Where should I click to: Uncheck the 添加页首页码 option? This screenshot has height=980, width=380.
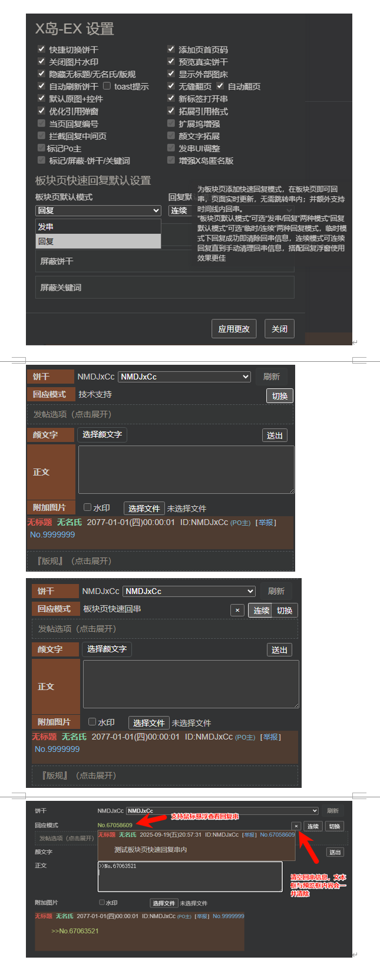click(171, 50)
